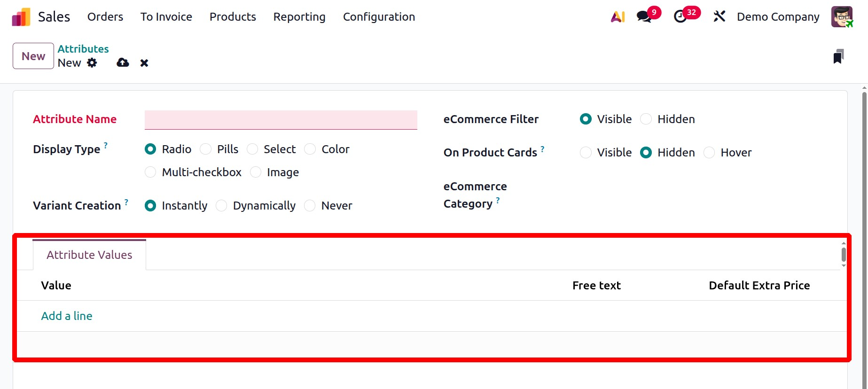
Task: Open the Reporting menu
Action: click(x=299, y=17)
